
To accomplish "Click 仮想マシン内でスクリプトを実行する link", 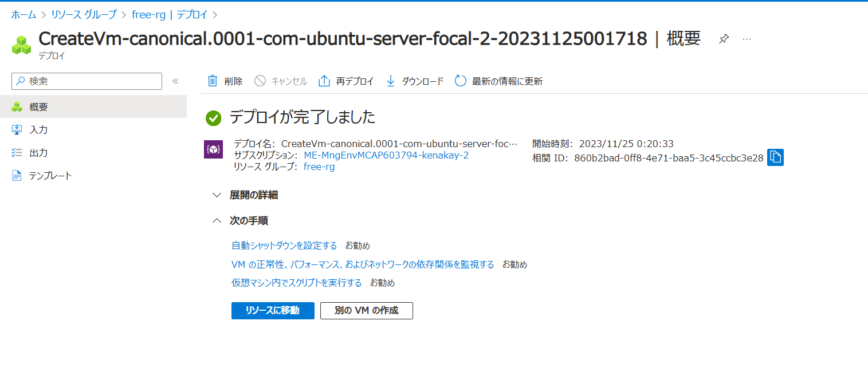I will (297, 283).
